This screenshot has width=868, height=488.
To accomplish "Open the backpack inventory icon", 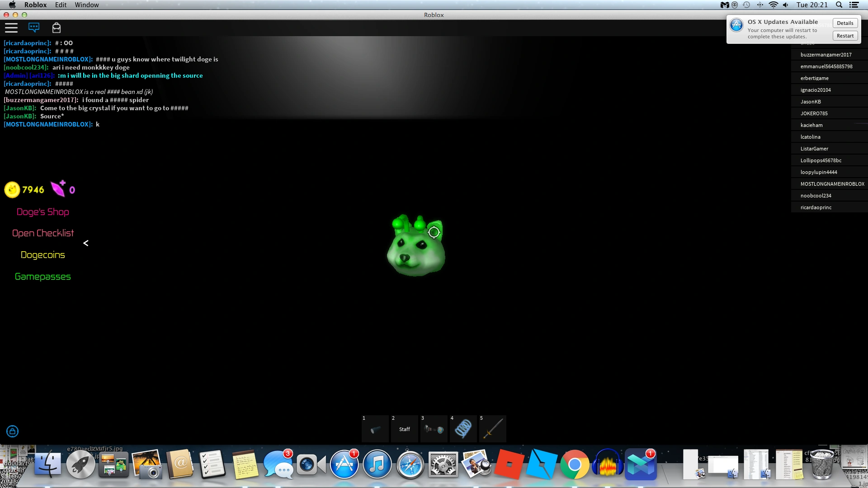I will point(57,28).
